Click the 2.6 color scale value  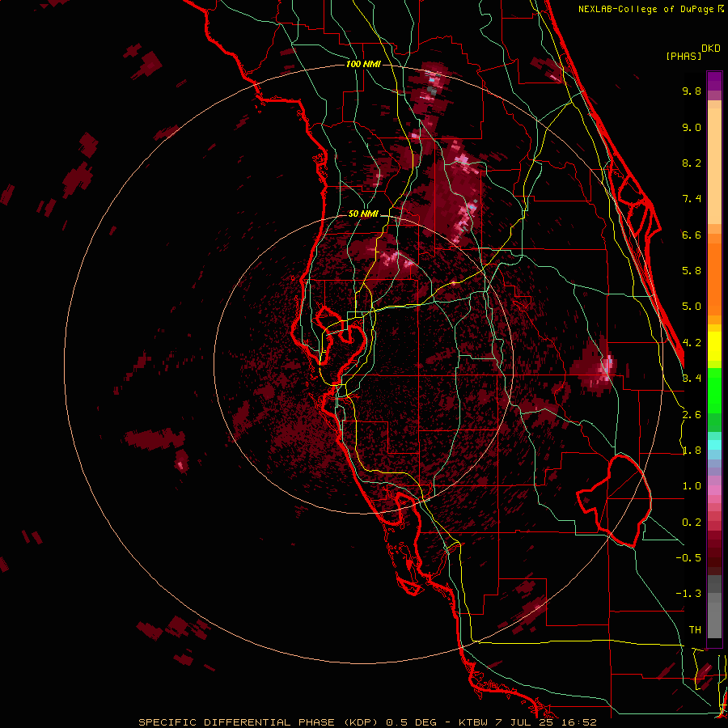click(692, 415)
